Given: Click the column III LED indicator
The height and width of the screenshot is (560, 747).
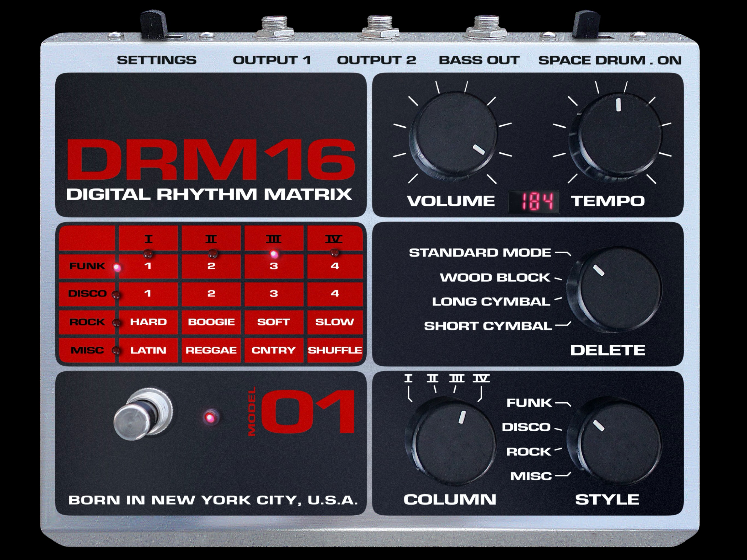Looking at the screenshot, I should click(x=274, y=253).
